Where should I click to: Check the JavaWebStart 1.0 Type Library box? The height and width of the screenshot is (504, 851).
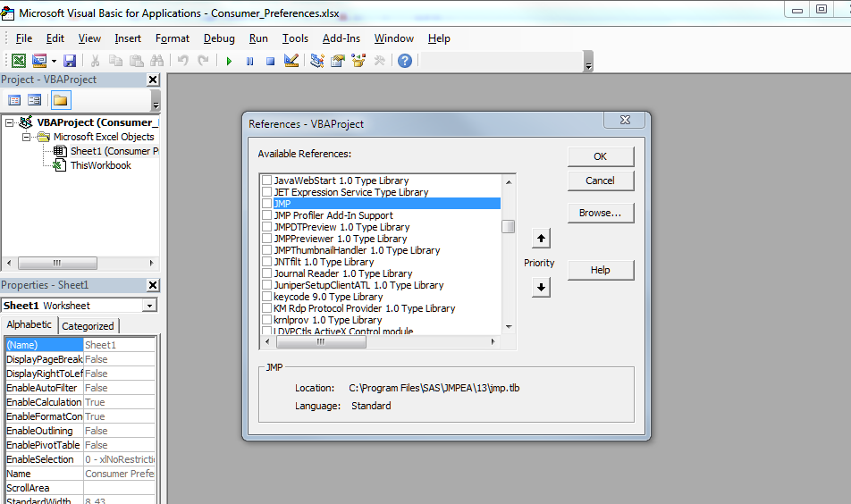click(x=266, y=181)
